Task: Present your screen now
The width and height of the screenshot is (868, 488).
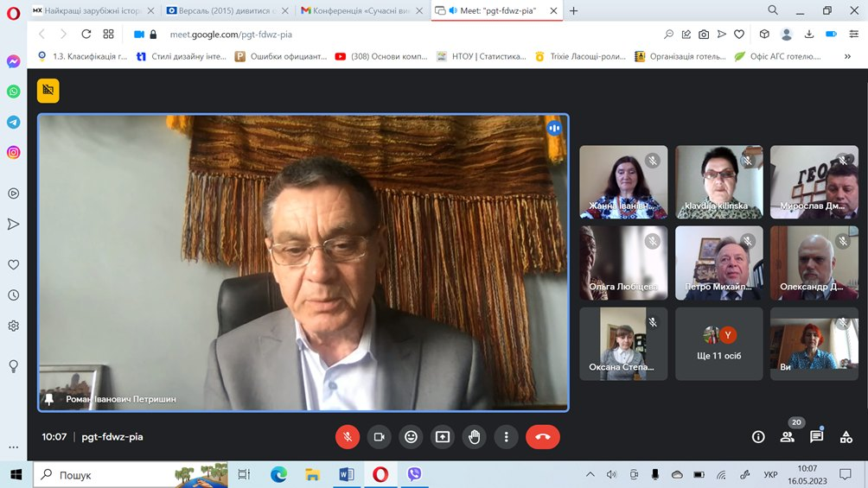Action: click(443, 437)
